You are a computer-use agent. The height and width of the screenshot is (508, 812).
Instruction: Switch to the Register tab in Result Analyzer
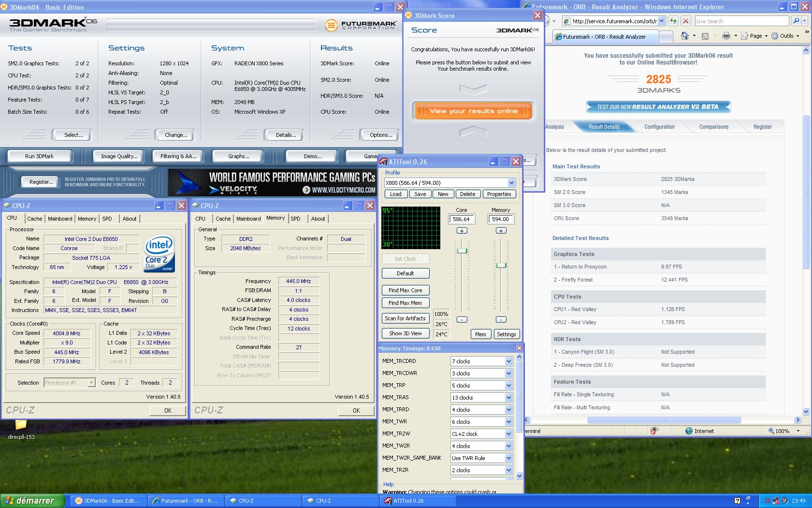tap(762, 127)
